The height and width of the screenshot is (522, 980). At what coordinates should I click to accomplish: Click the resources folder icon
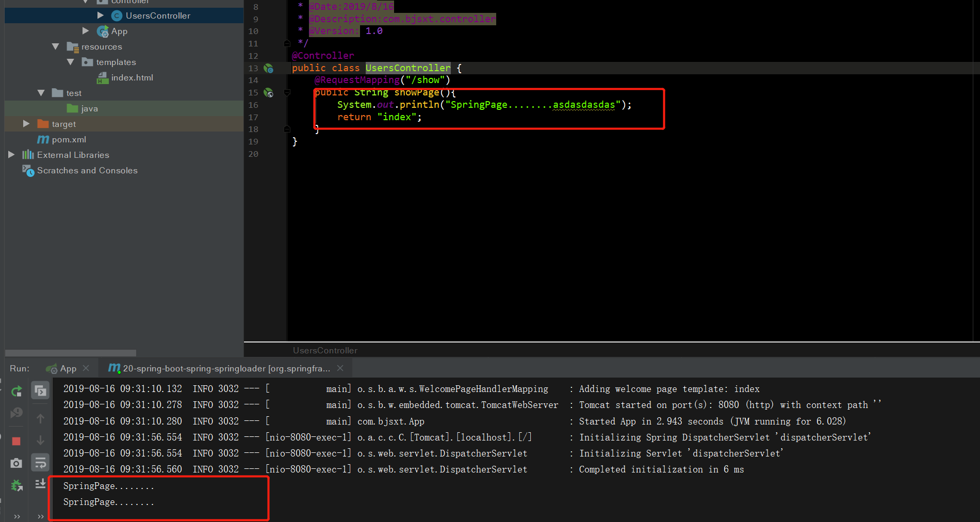(x=73, y=47)
